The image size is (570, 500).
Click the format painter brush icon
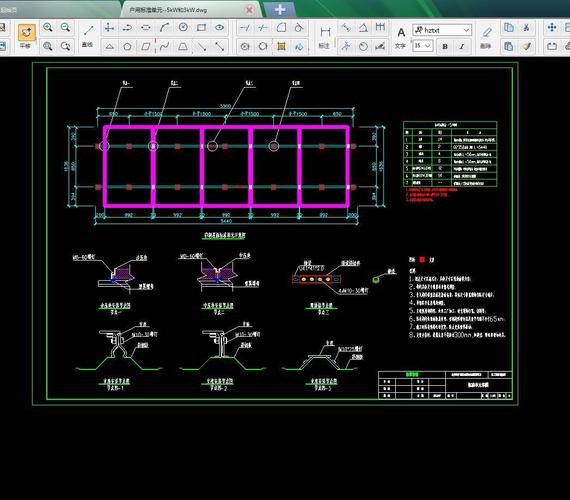click(x=526, y=47)
